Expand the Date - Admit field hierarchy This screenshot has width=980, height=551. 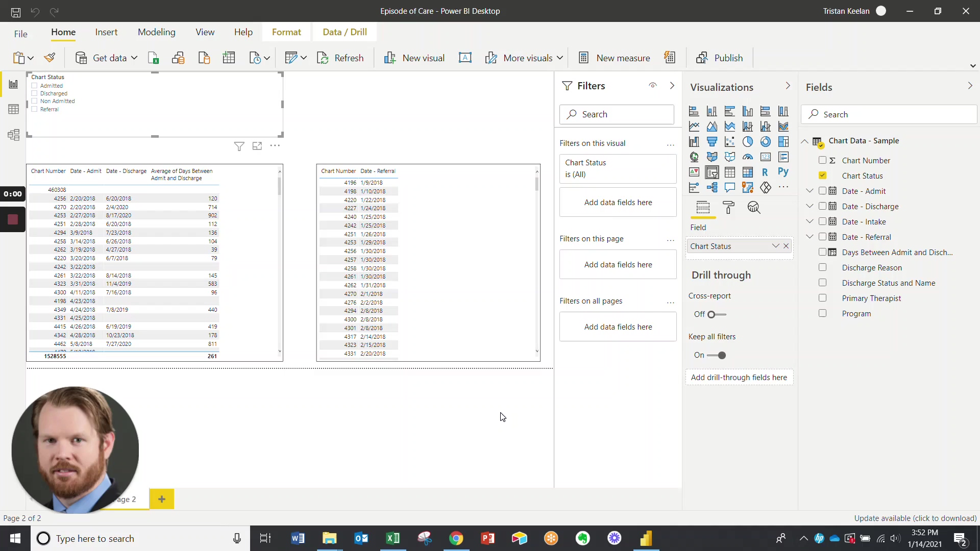pos(810,191)
